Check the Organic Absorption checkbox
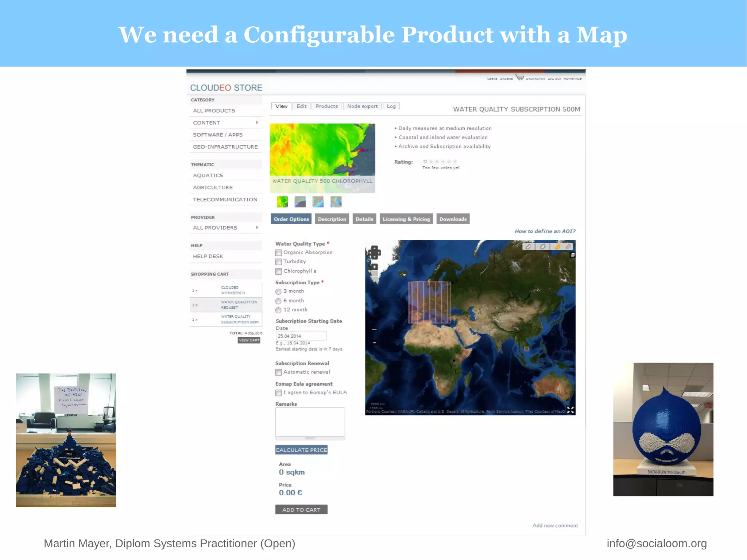747x560 pixels. 279,253
